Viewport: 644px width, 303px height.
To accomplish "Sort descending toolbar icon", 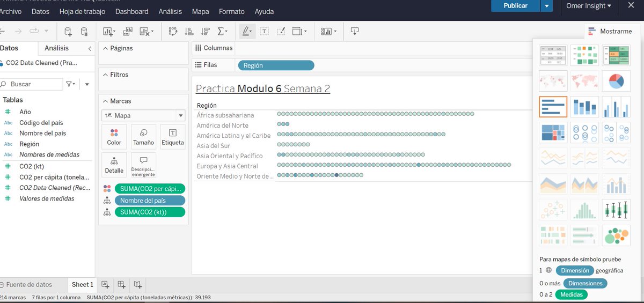I will [x=205, y=32].
